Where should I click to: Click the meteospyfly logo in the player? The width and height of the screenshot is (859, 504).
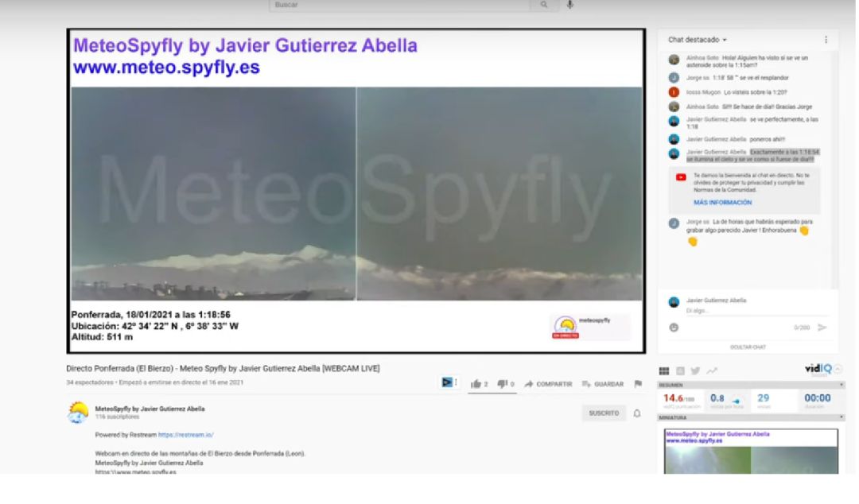566,327
